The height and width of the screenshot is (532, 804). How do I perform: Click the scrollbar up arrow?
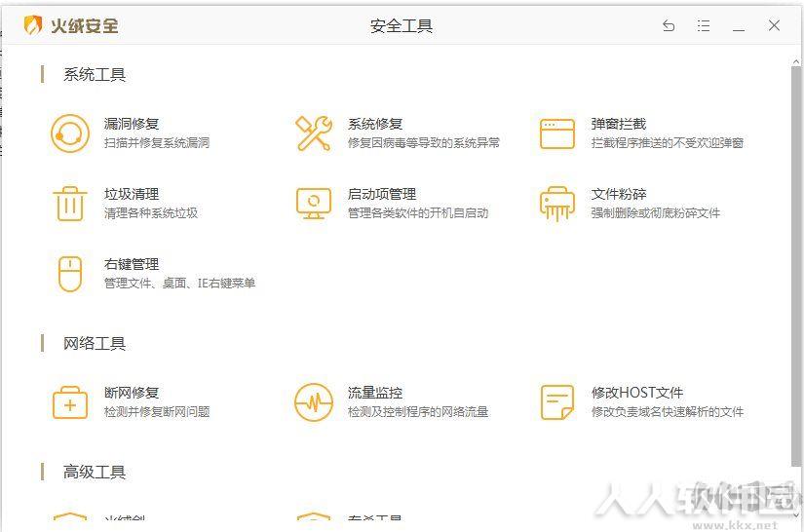796,61
